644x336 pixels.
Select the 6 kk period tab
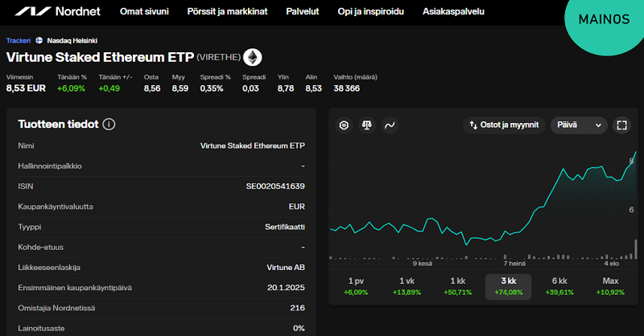click(559, 286)
